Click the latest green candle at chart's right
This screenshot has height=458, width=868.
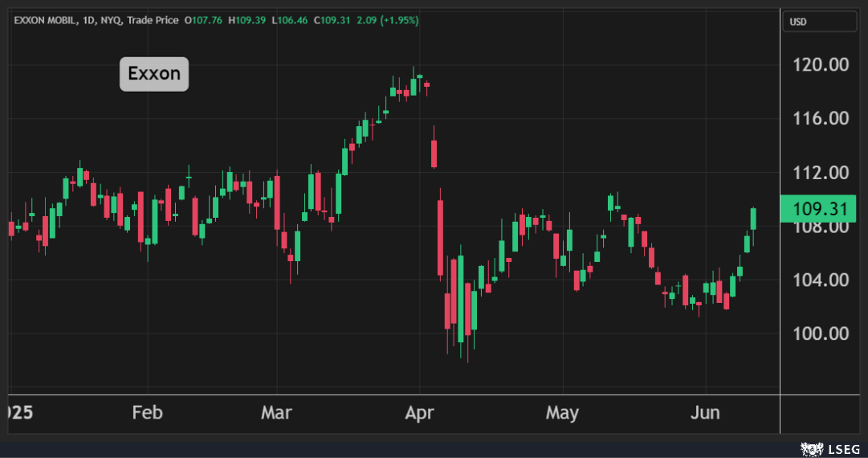click(x=754, y=218)
